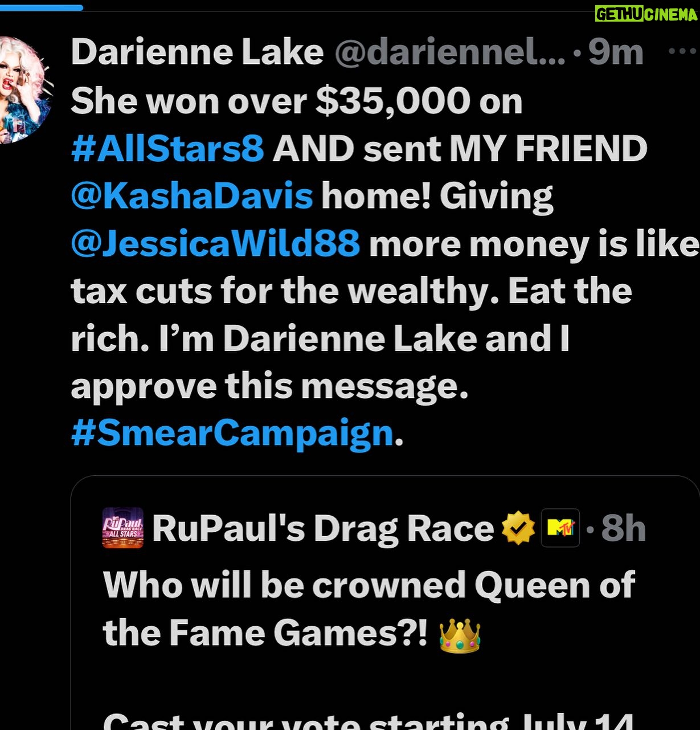Click the @dariennel... handle
This screenshot has height=730, width=700.
449,52
